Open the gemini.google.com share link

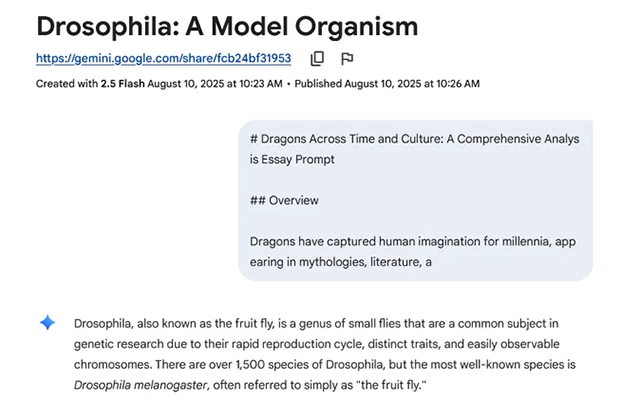tap(163, 58)
